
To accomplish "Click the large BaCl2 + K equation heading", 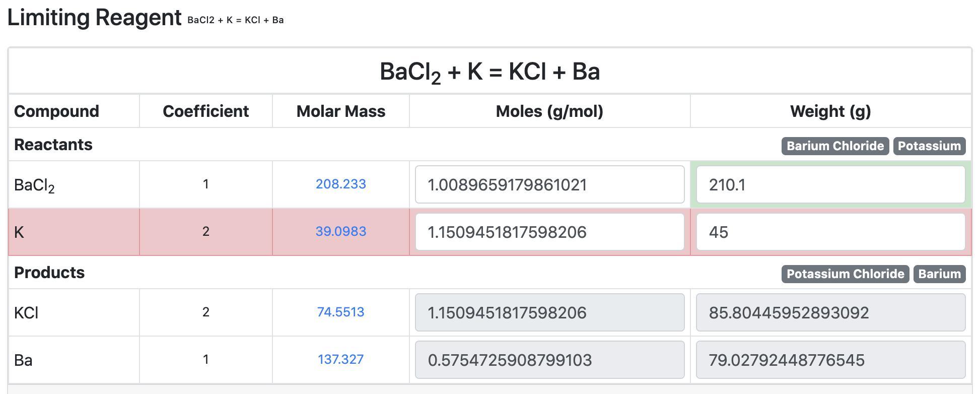I will click(x=489, y=72).
